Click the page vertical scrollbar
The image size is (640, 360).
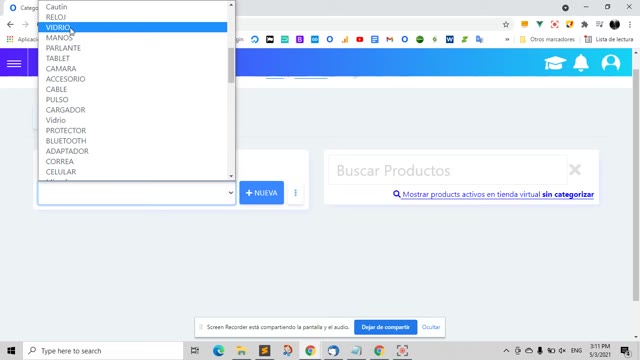pos(636,185)
